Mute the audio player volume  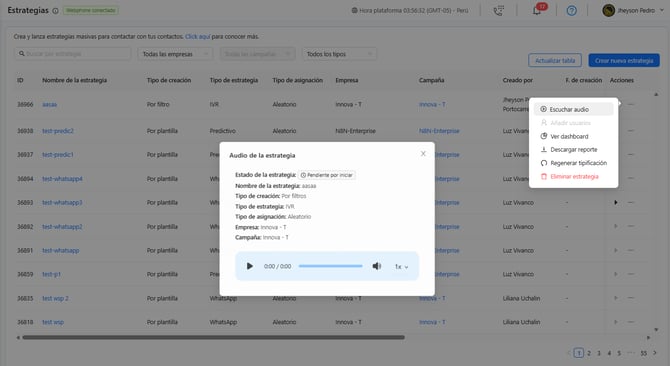(376, 266)
